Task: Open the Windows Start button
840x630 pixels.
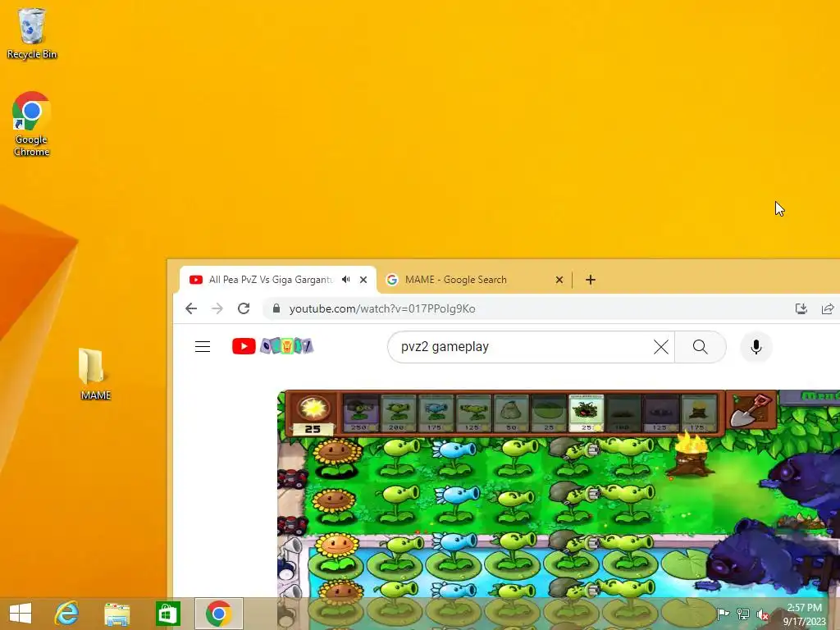Action: (x=21, y=614)
